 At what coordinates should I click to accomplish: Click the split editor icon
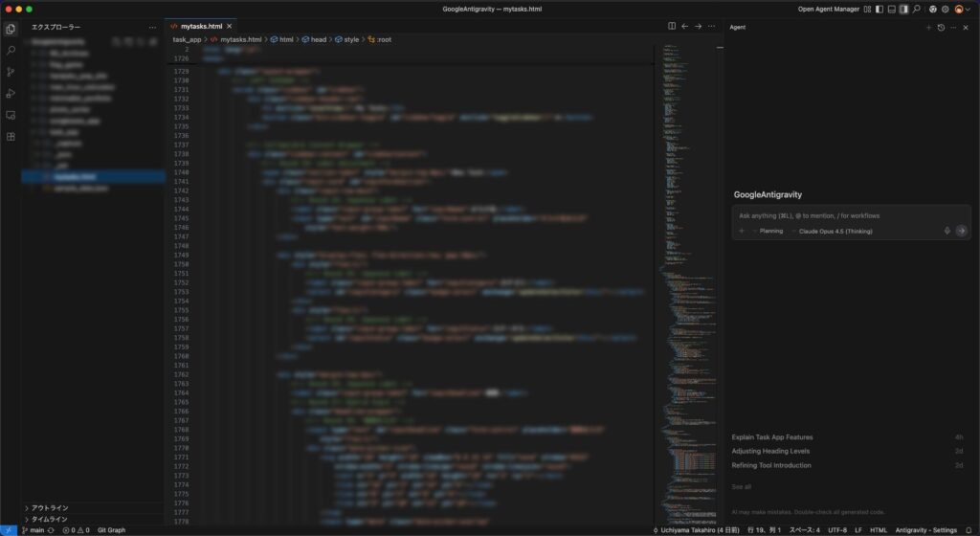(672, 26)
